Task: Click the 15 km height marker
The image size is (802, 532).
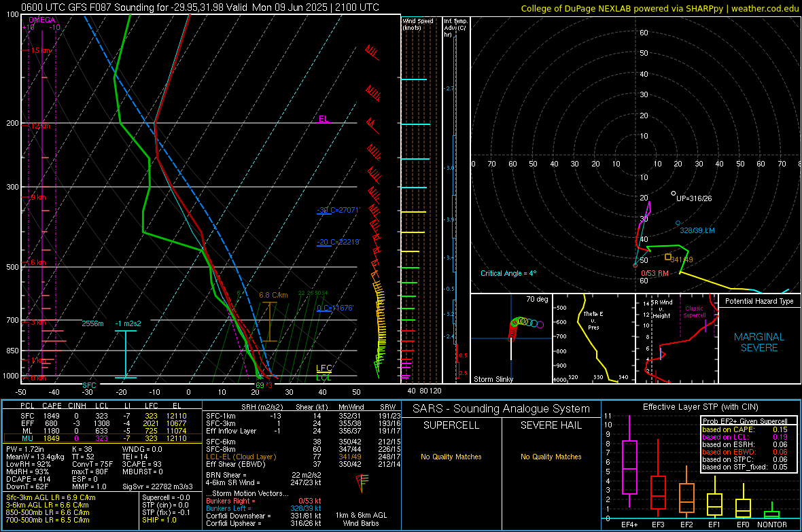Action: tap(41, 51)
